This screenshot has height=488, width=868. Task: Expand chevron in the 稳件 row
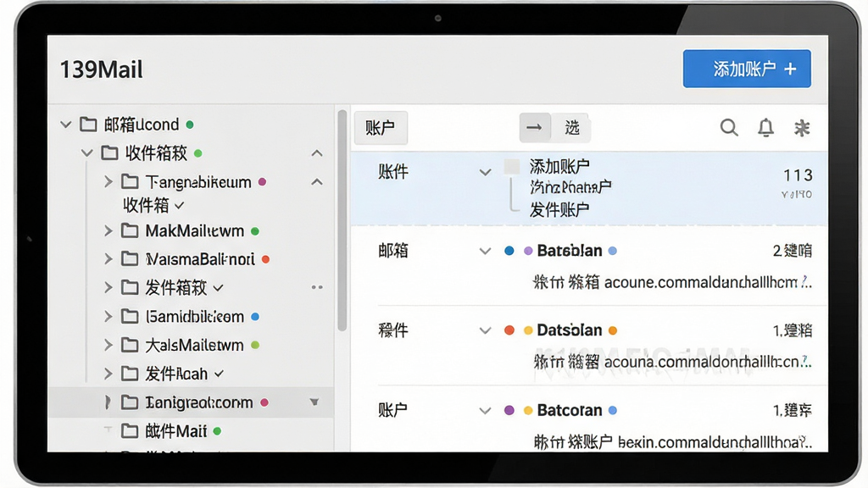pyautogui.click(x=486, y=331)
